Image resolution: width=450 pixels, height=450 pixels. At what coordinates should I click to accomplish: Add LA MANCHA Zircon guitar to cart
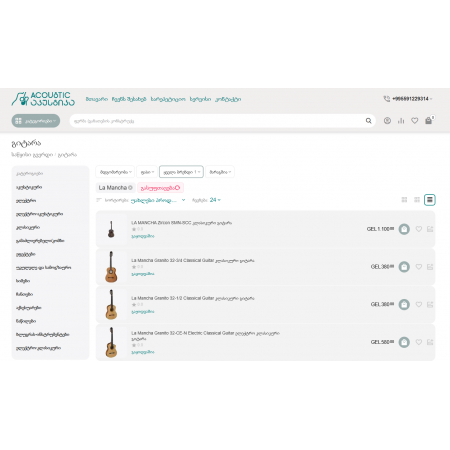[404, 229]
